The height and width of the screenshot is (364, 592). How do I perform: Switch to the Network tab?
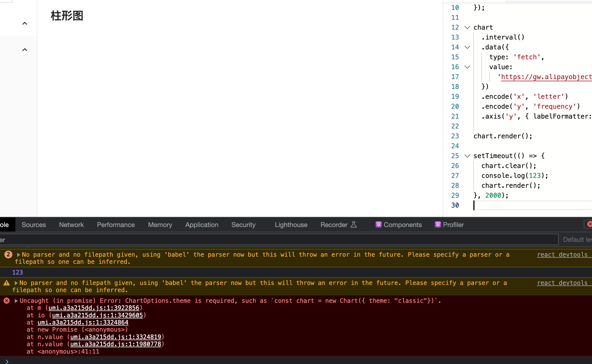71,225
